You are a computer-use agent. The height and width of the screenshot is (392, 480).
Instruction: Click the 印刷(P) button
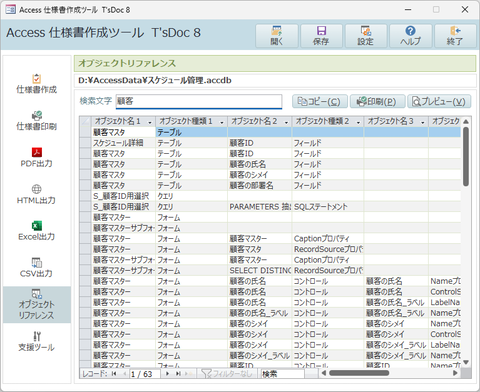pyautogui.click(x=377, y=101)
